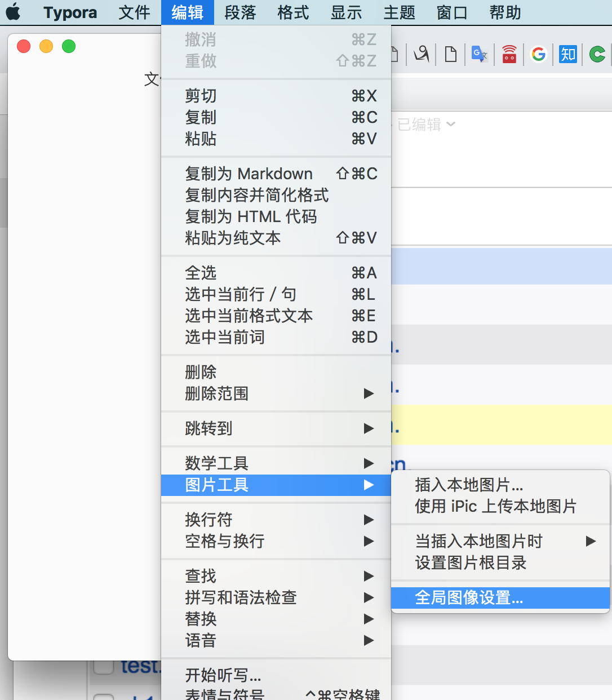Click the 删除 menu entry
Image resolution: width=612 pixels, height=700 pixels.
[x=276, y=372]
